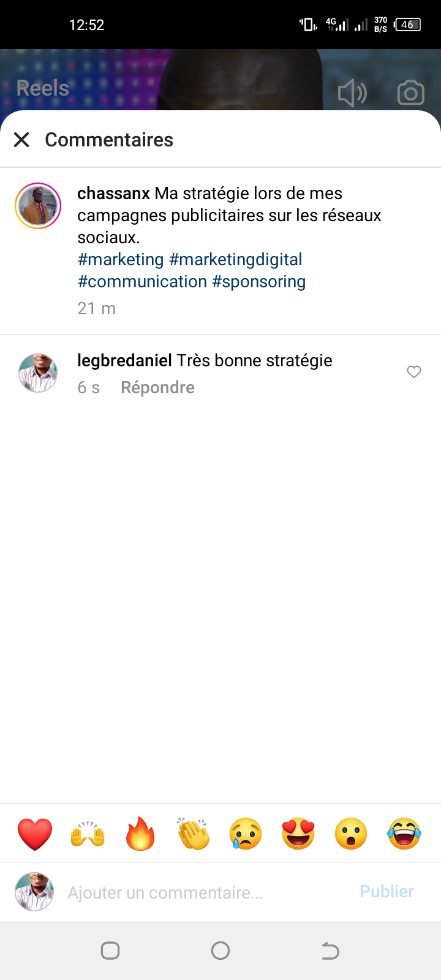This screenshot has width=441, height=980.
Task: Toggle the Reels sound speaker icon
Action: tap(352, 93)
